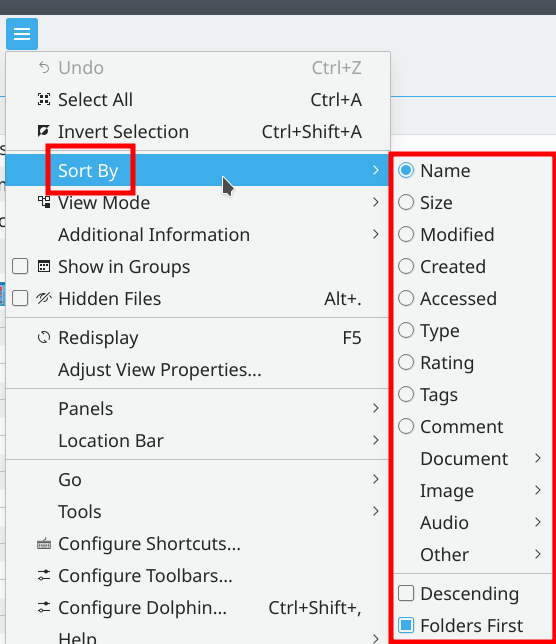Screen dimensions: 556x644
Task: Expand the Document sort submenu
Action: point(473,459)
